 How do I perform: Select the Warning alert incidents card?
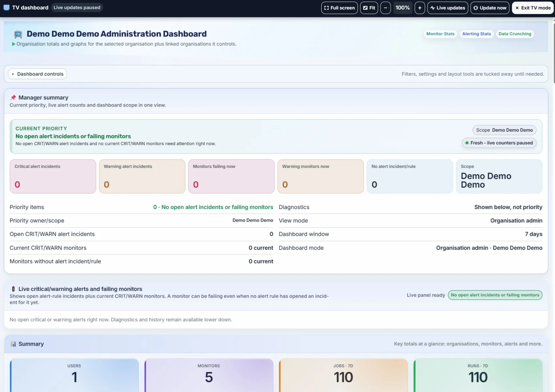point(142,176)
